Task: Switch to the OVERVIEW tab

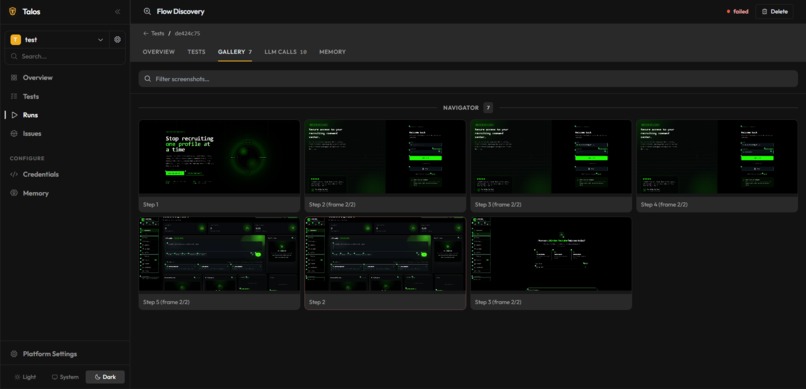Action: (159, 52)
